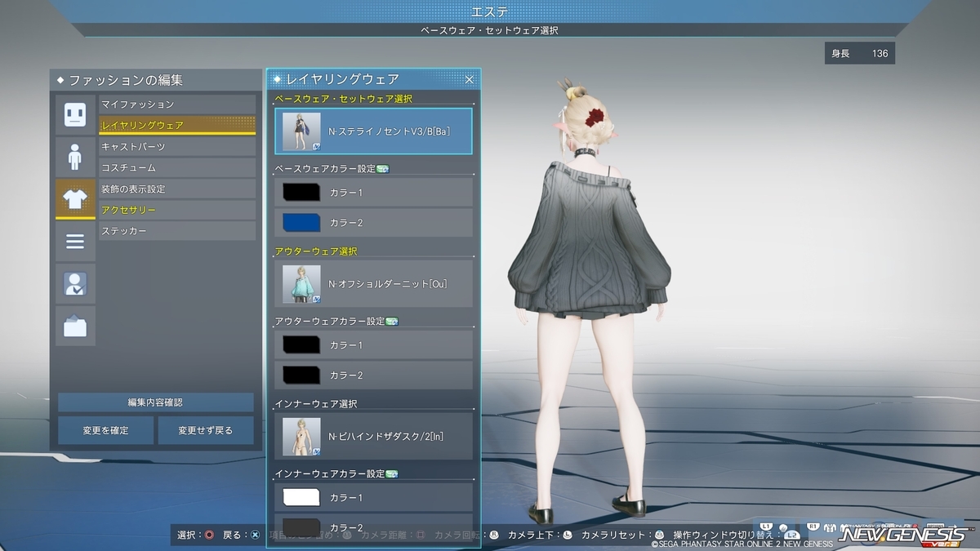Image resolution: width=980 pixels, height=551 pixels.
Task: Select basewear N-ステライノセントV3/B[Ba]
Action: [x=373, y=131]
